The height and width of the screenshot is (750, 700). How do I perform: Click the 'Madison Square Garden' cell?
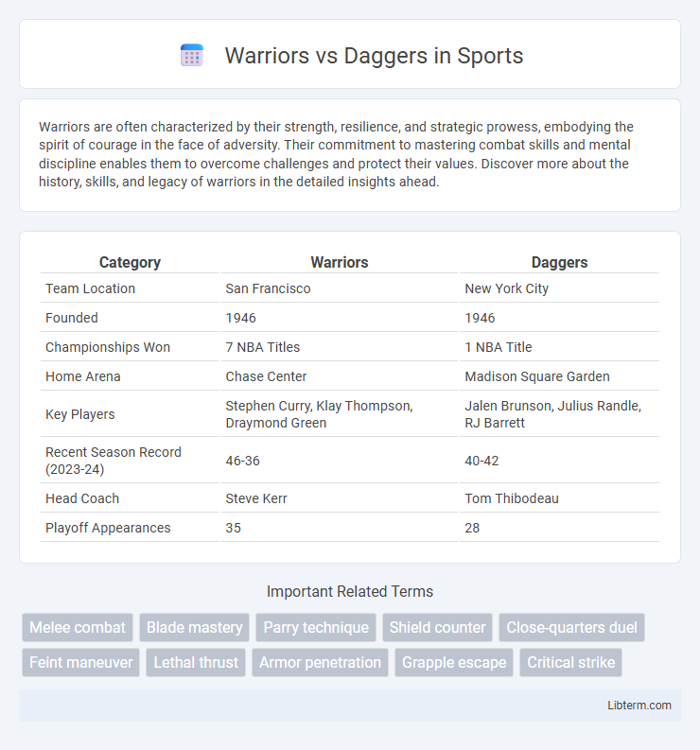point(559,376)
